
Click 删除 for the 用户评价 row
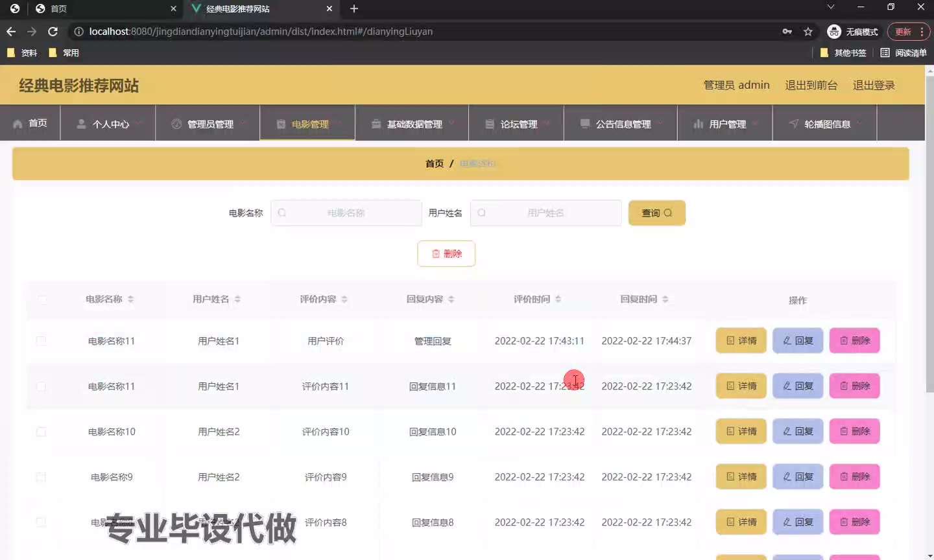(855, 340)
